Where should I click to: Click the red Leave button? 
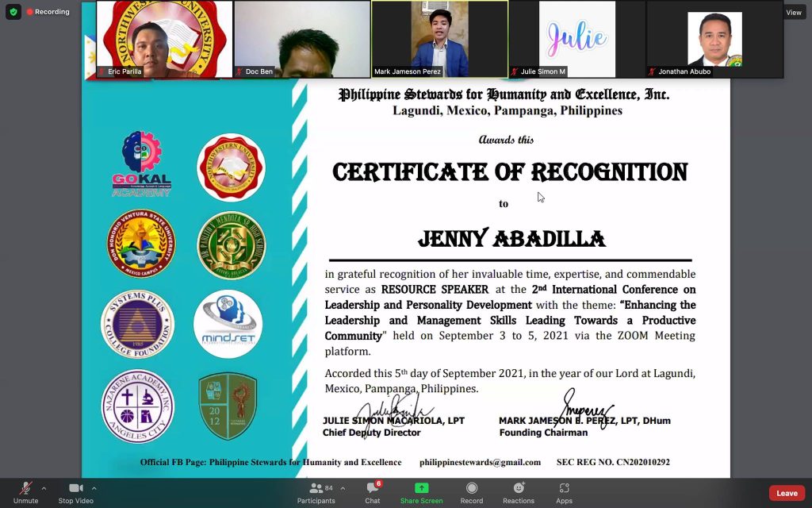click(787, 493)
